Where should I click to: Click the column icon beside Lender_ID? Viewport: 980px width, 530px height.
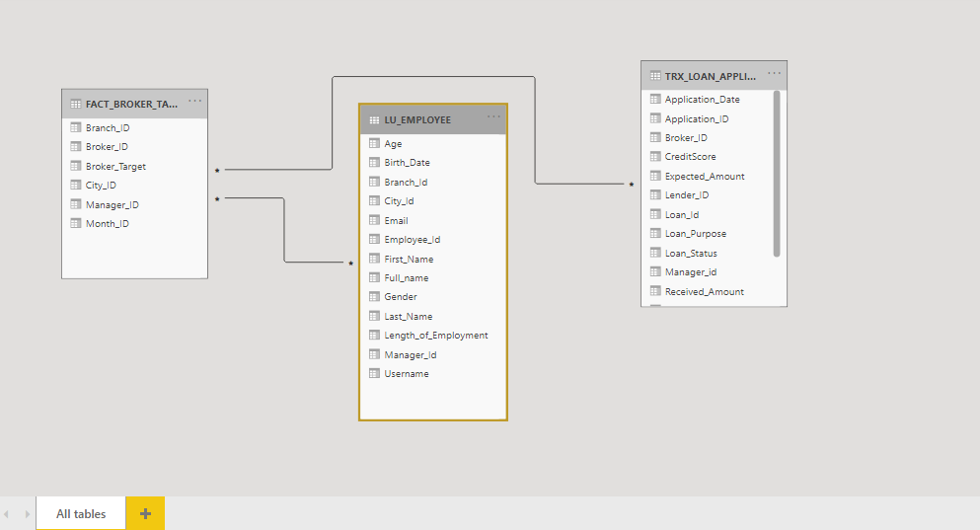655,194
